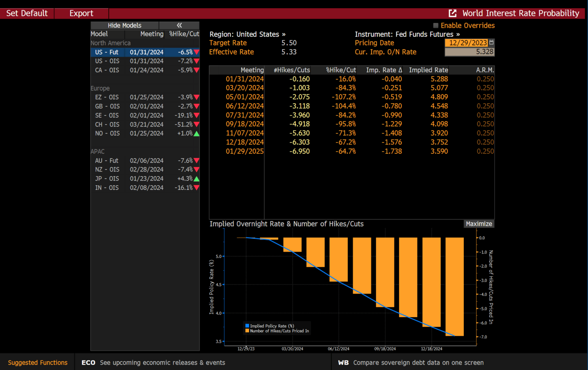Open the Export menu
Image resolution: width=588 pixels, height=370 pixels.
[81, 13]
